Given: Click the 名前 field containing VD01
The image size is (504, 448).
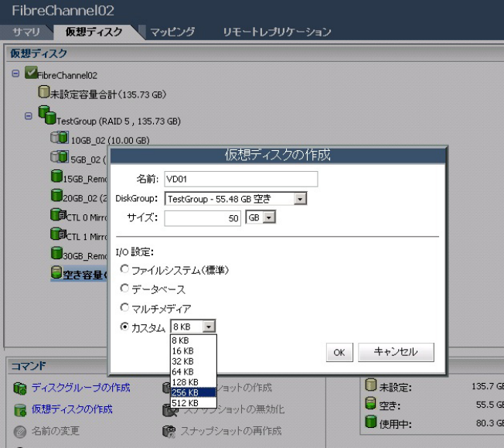Looking at the screenshot, I should [x=240, y=180].
